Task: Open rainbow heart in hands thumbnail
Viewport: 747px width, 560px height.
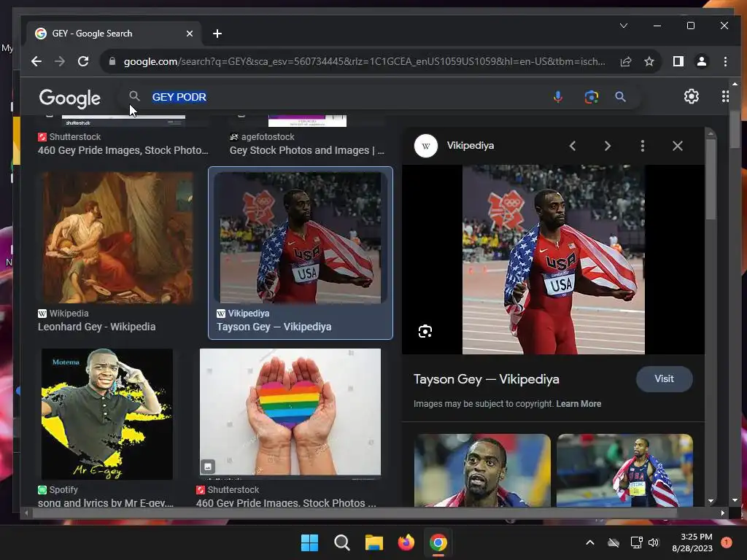Action: pyautogui.click(x=290, y=413)
